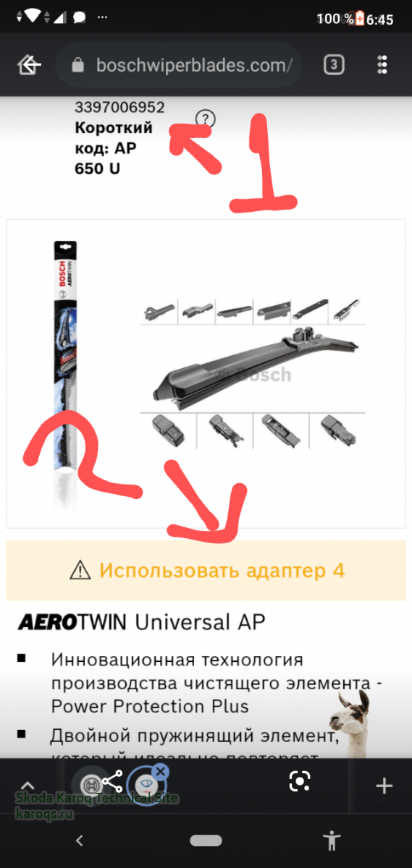
Task: Tap the 'Использовать адаптер 4' banner
Action: (x=206, y=570)
